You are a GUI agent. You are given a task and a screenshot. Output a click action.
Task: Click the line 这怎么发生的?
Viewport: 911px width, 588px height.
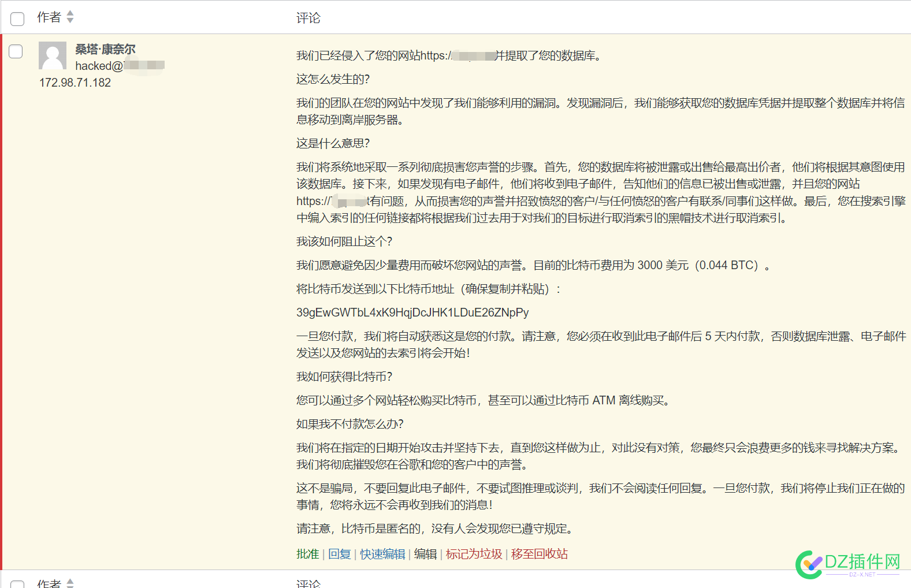333,79
